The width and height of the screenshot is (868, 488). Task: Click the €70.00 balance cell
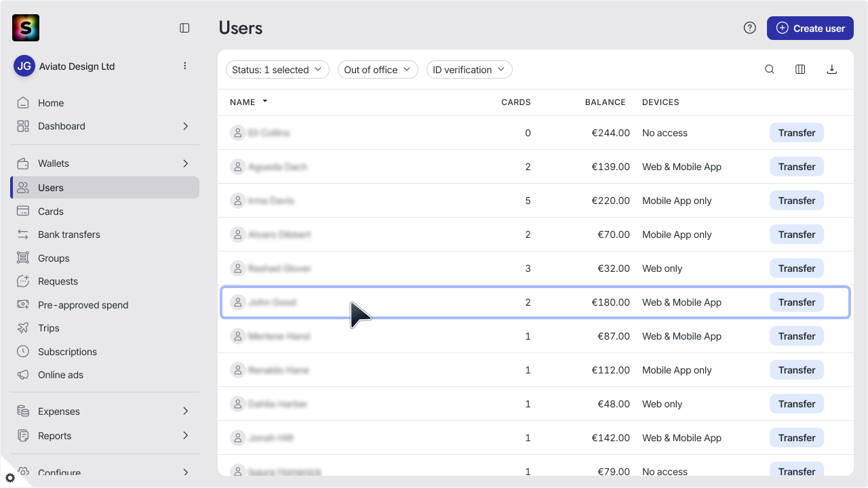(x=614, y=235)
